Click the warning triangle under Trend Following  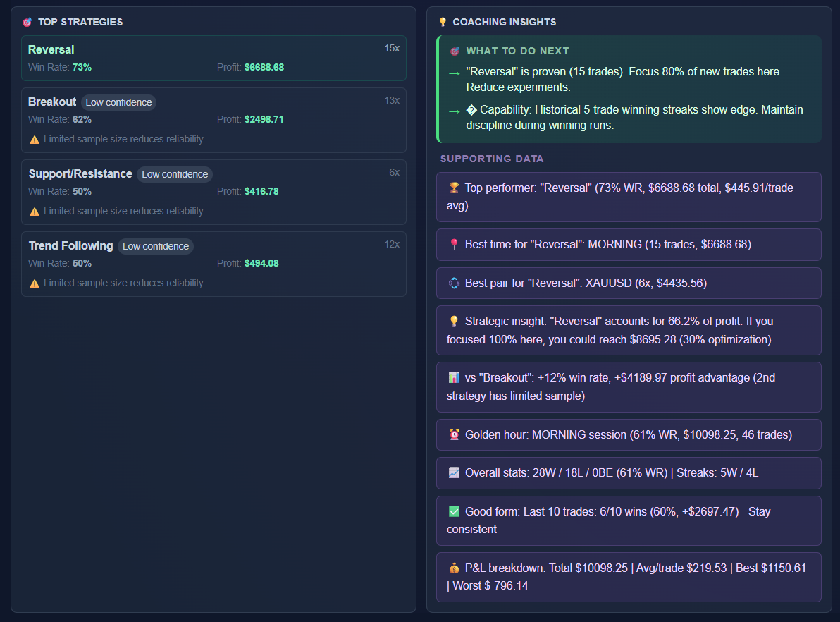(x=35, y=283)
